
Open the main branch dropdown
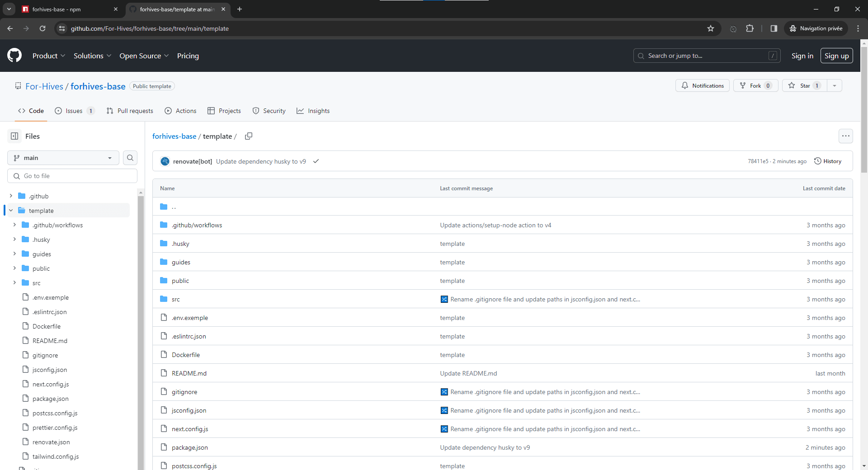click(x=63, y=158)
